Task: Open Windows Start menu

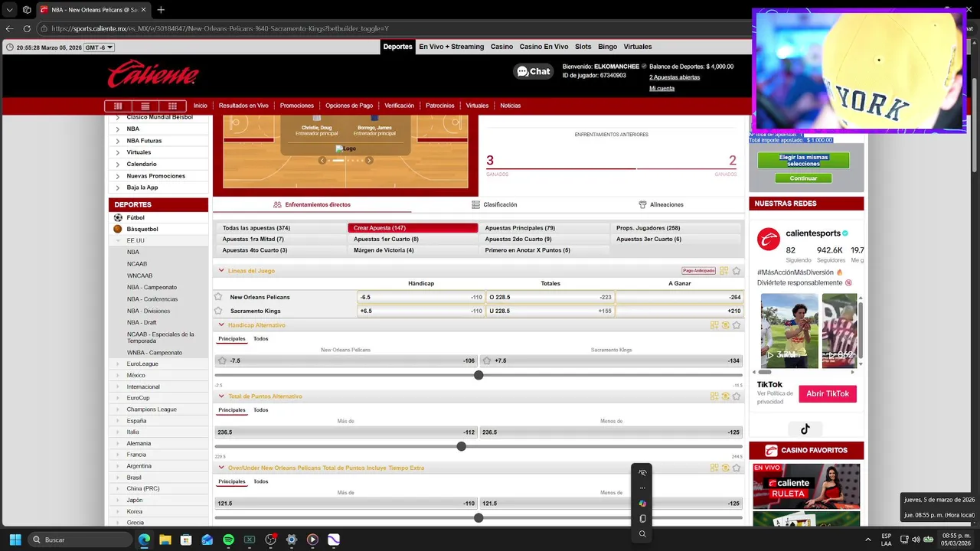Action: coord(15,540)
